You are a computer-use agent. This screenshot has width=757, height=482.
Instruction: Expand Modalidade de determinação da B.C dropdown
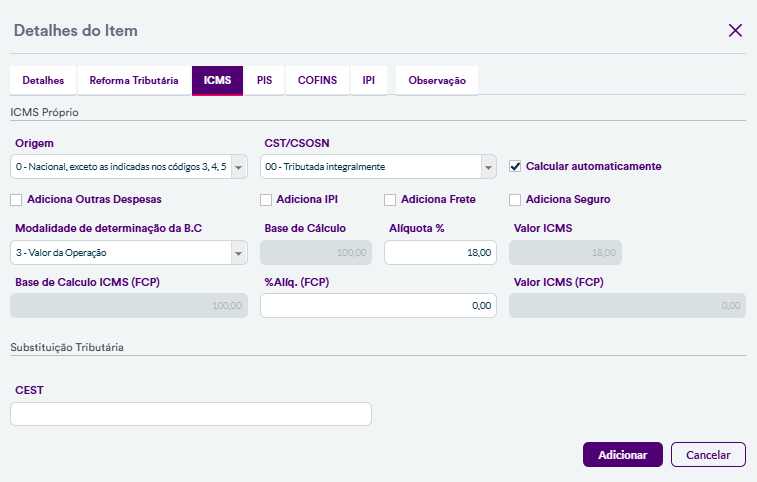(239, 254)
